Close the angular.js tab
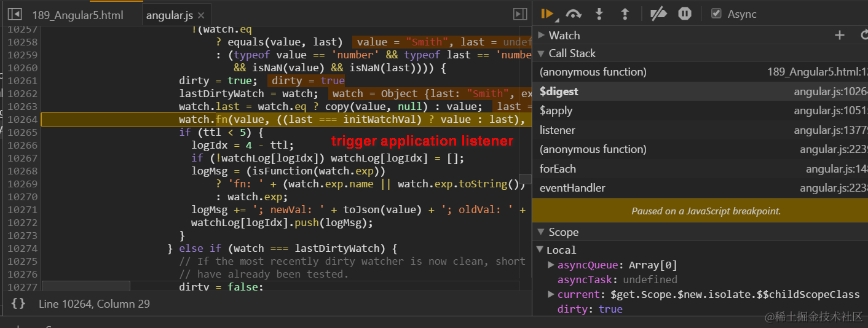Viewport: 868px width, 328px height. [201, 15]
